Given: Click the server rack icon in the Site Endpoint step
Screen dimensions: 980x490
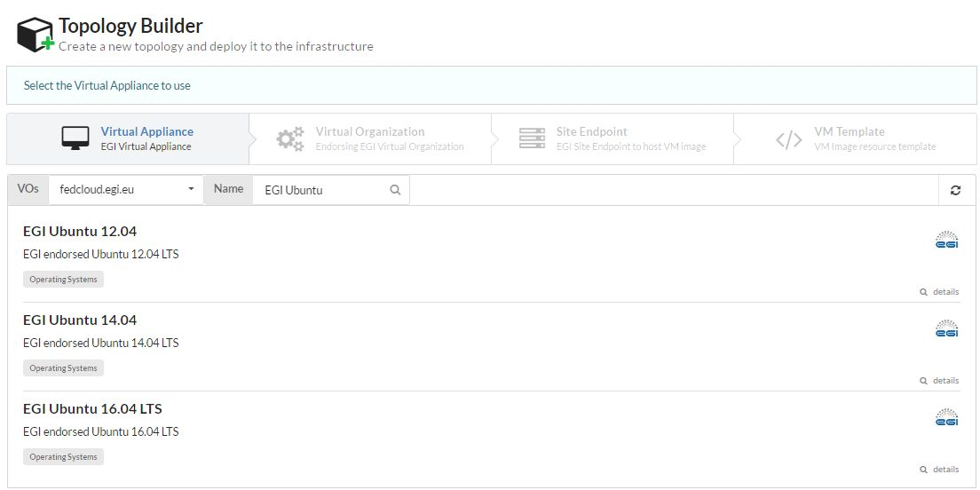Looking at the screenshot, I should pyautogui.click(x=532, y=138).
